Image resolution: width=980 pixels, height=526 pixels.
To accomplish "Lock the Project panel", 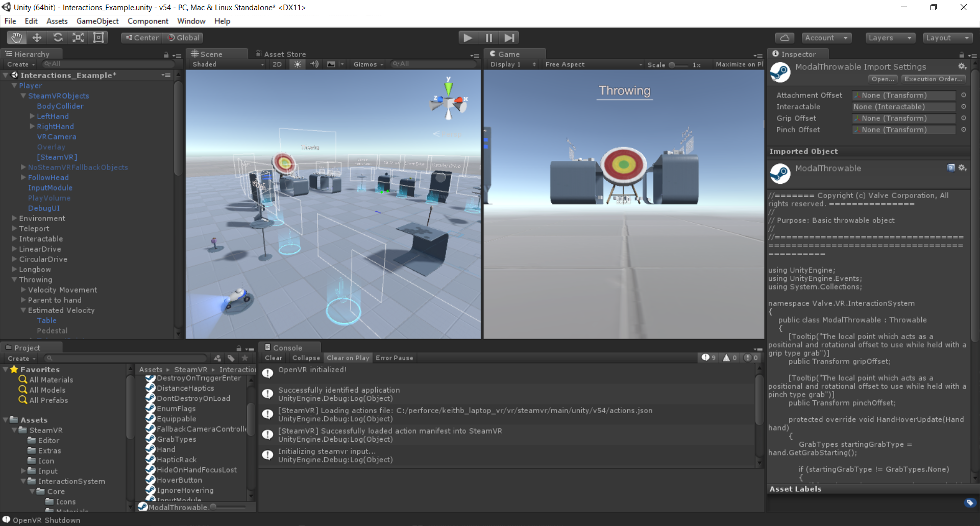I will pos(238,348).
